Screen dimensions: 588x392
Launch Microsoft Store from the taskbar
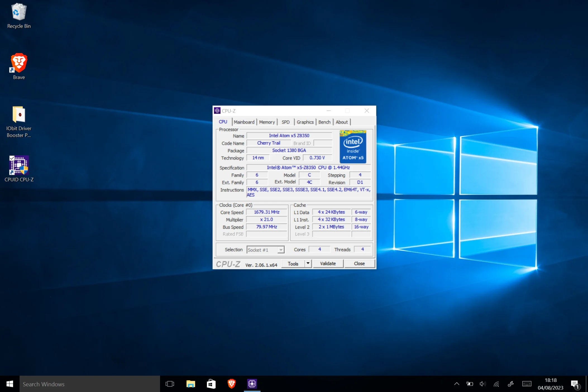[211, 384]
